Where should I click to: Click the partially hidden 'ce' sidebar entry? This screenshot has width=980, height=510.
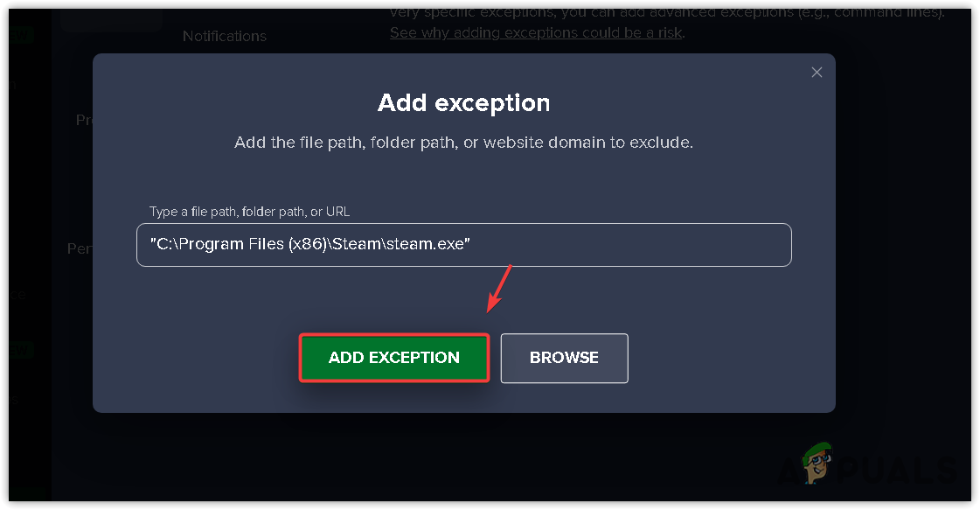pos(17,294)
